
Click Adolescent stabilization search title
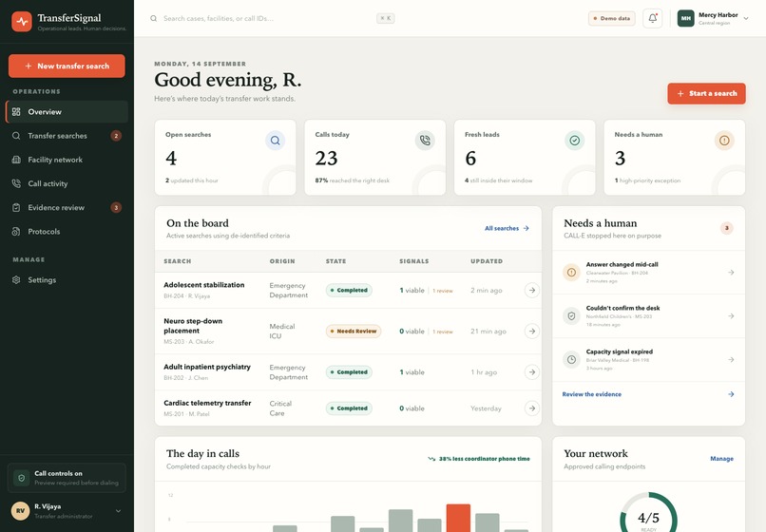[x=204, y=285]
